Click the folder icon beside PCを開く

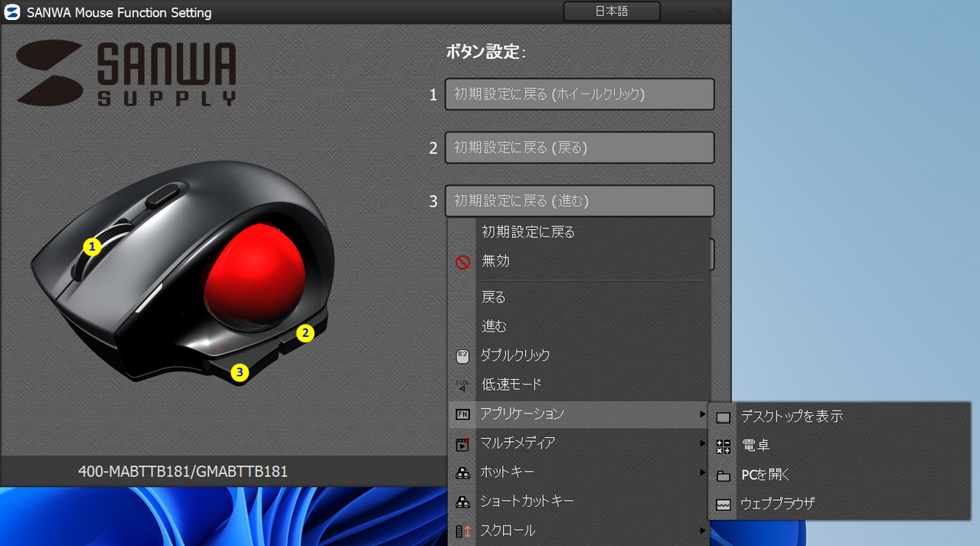coord(723,476)
